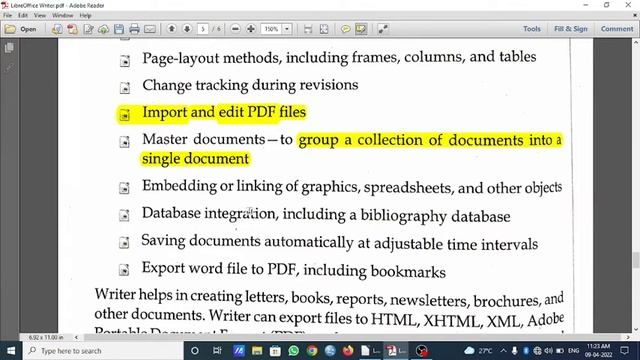Click the highlighted text 'single document'
Image resolution: width=640 pixels, height=360 pixels.
pyautogui.click(x=195, y=158)
